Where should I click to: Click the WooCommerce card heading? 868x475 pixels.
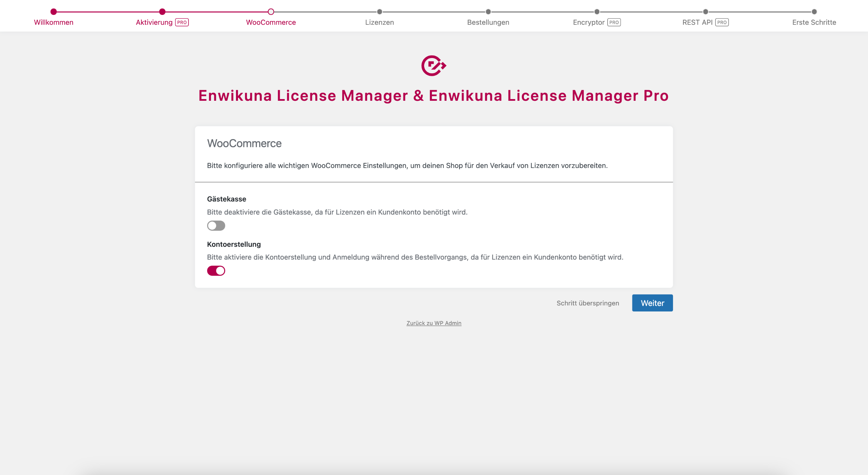coord(244,143)
